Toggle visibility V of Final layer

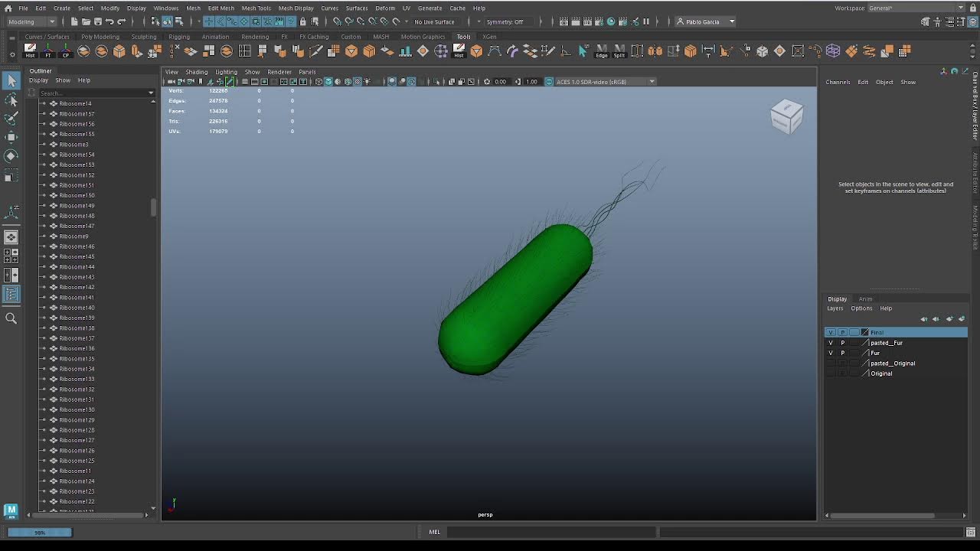tap(831, 333)
